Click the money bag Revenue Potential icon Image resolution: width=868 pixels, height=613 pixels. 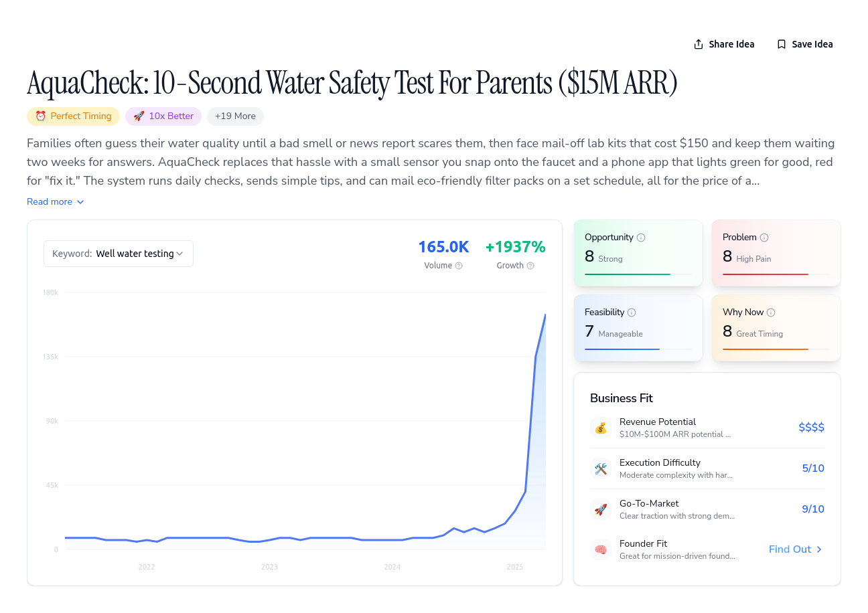(x=601, y=428)
